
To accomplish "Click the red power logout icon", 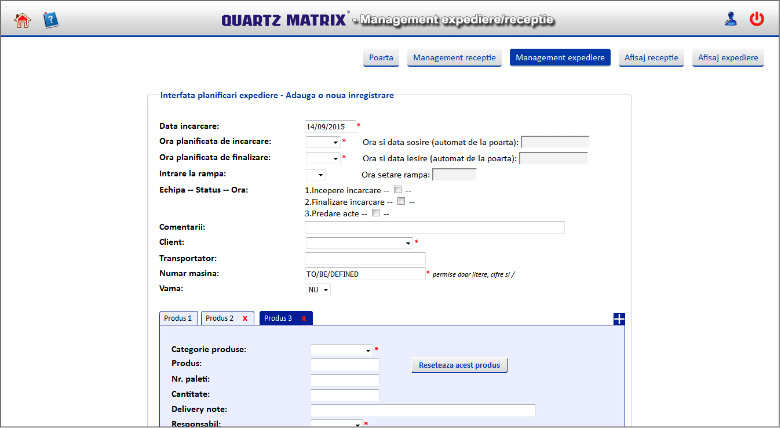I will (x=757, y=19).
